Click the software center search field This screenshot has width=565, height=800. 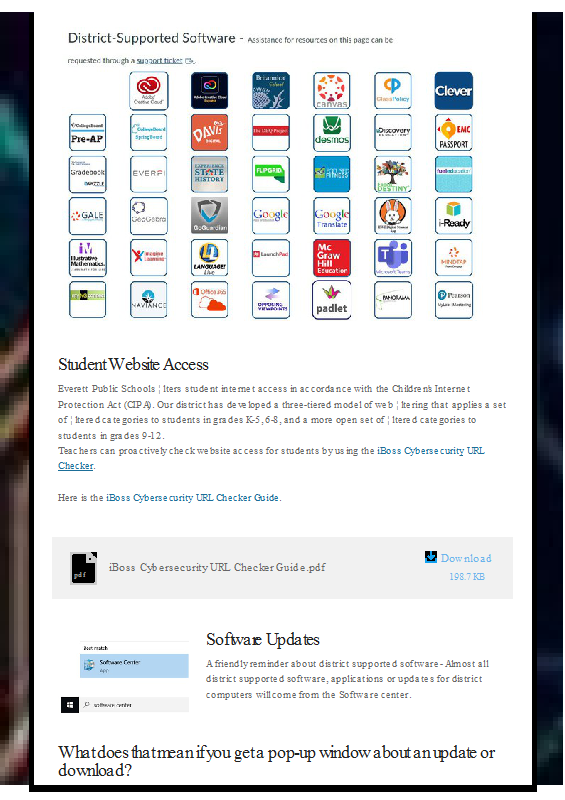tap(134, 705)
